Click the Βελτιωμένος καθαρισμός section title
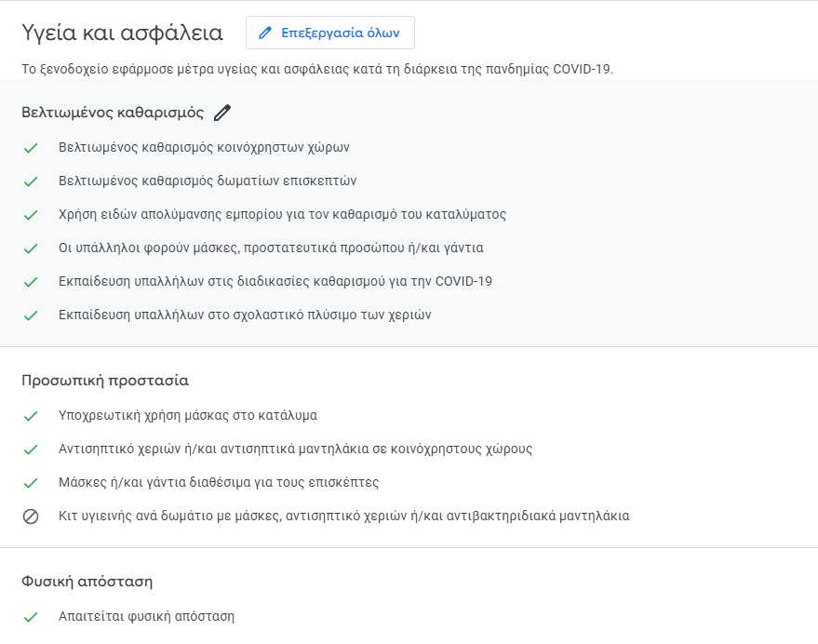 (113, 113)
